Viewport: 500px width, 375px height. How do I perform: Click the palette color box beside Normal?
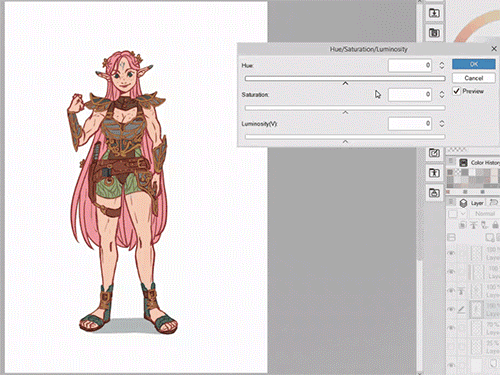point(453,214)
